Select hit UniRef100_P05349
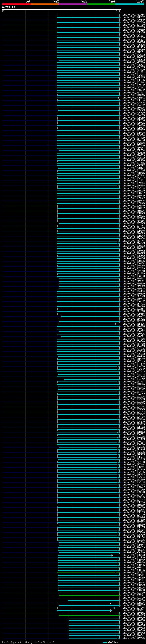The image size is (146, 644). pyautogui.click(x=134, y=20)
